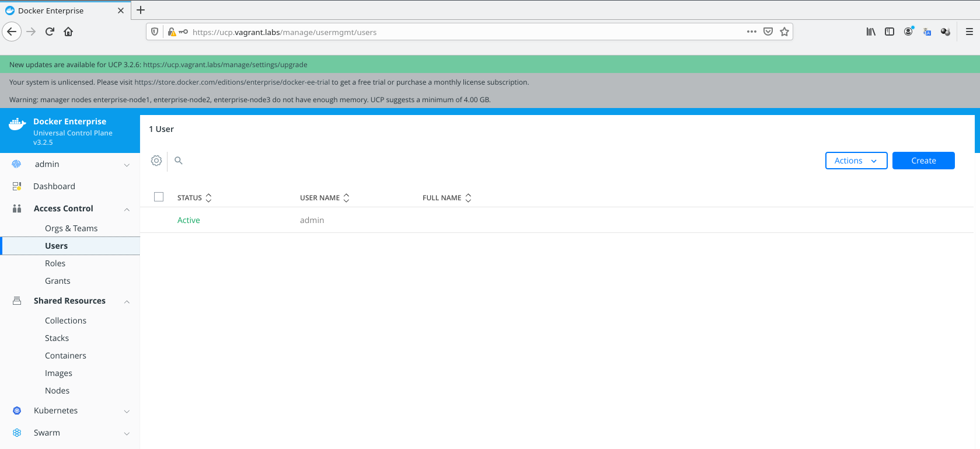Viewport: 980px width, 449px height.
Task: Open table settings gear icon
Action: [156, 161]
